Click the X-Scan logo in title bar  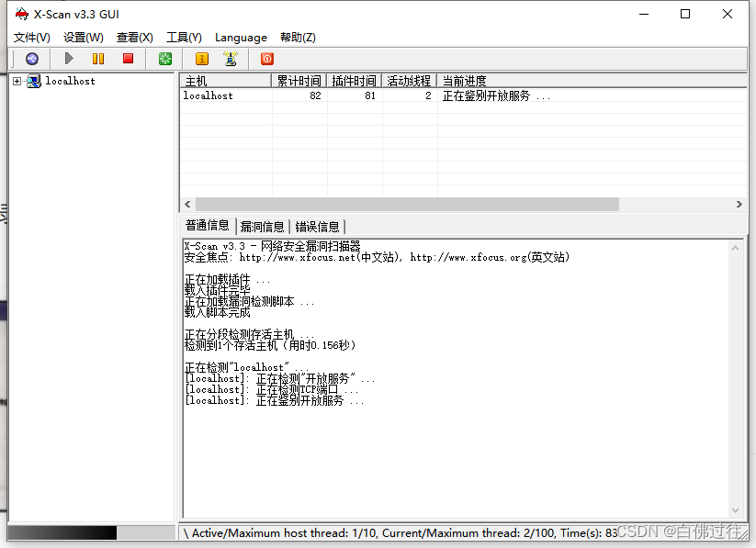tap(20, 14)
